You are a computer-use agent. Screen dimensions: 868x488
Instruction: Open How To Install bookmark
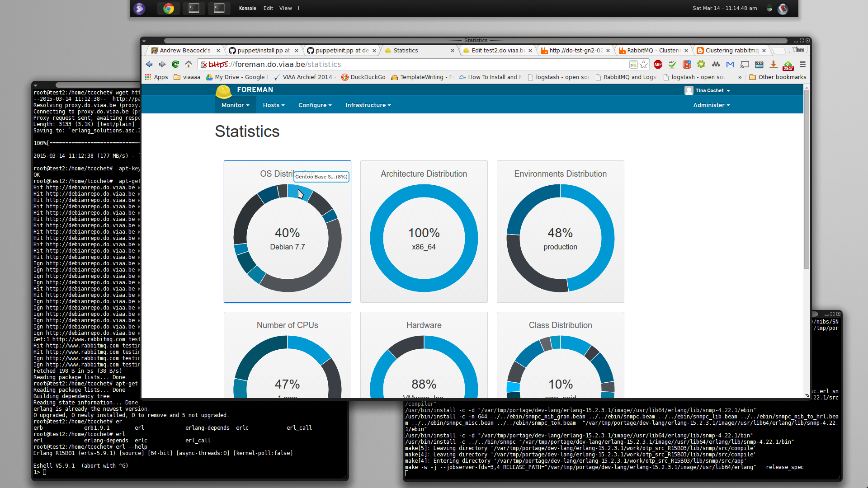[490, 77]
